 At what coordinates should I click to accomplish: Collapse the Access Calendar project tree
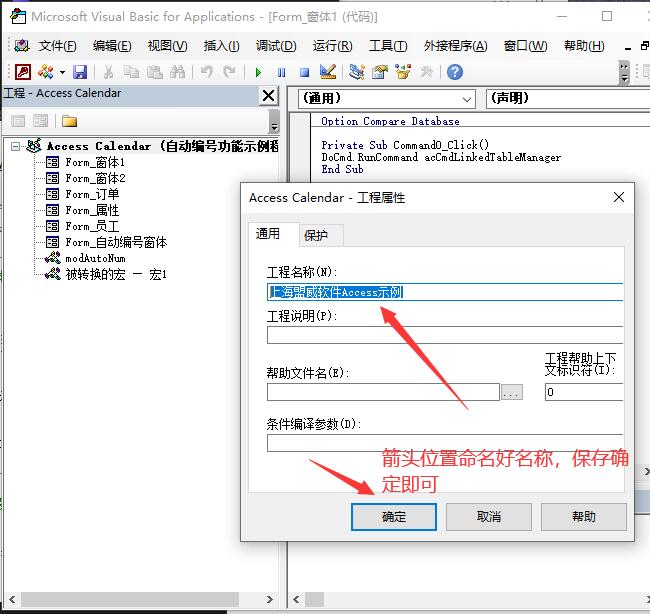(15, 146)
